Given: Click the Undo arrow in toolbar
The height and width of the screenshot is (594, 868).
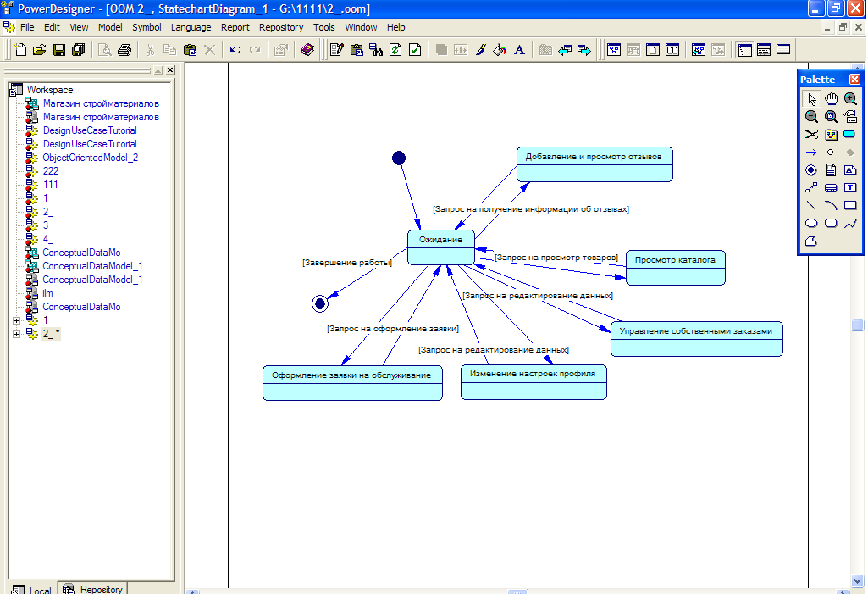Looking at the screenshot, I should coord(235,50).
